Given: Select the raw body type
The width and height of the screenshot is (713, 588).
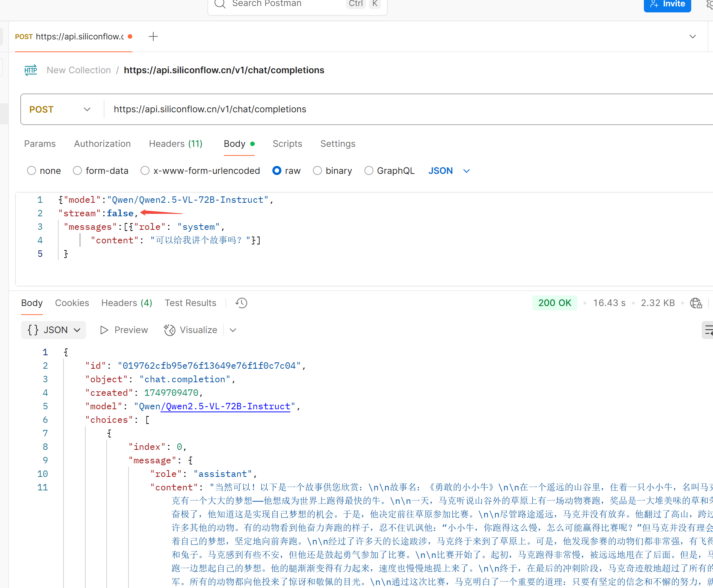Looking at the screenshot, I should point(277,171).
